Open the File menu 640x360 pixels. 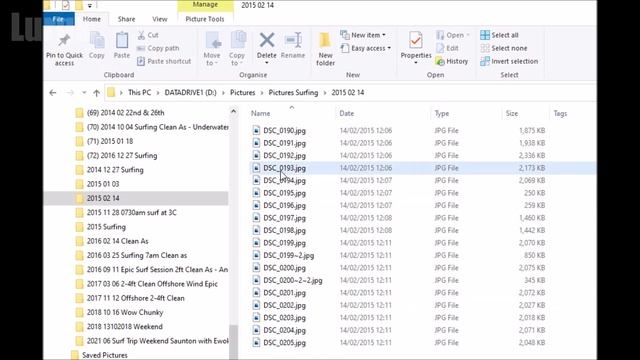pos(58,19)
